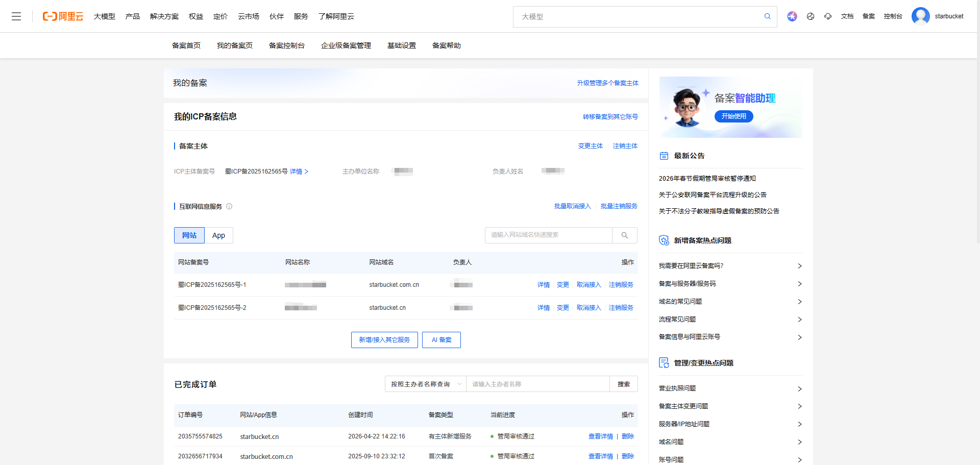
Task: Click 转移备案到其它账号 link
Action: [610, 117]
